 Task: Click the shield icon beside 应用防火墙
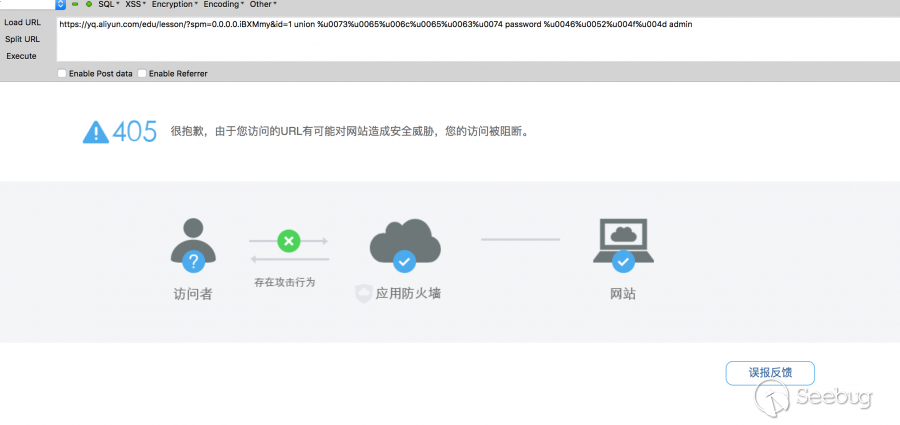click(x=363, y=294)
